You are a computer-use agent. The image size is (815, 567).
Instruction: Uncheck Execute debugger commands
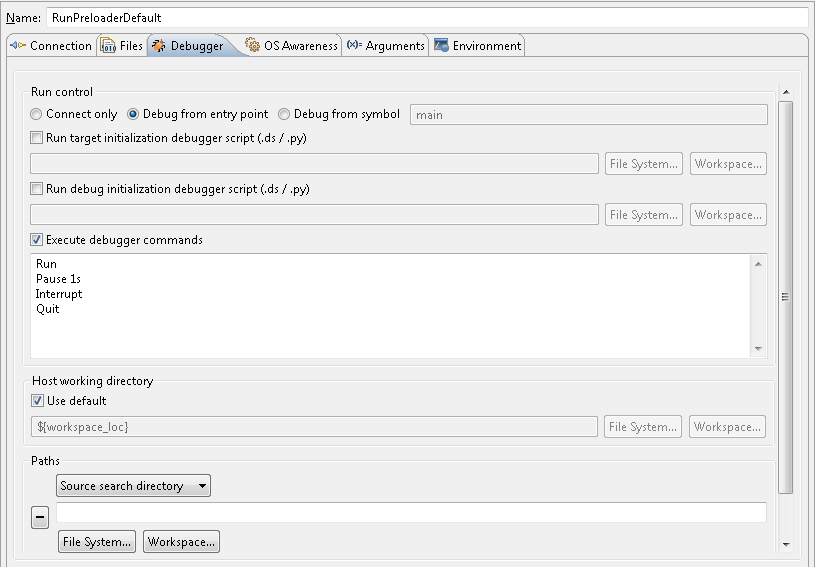[36, 240]
